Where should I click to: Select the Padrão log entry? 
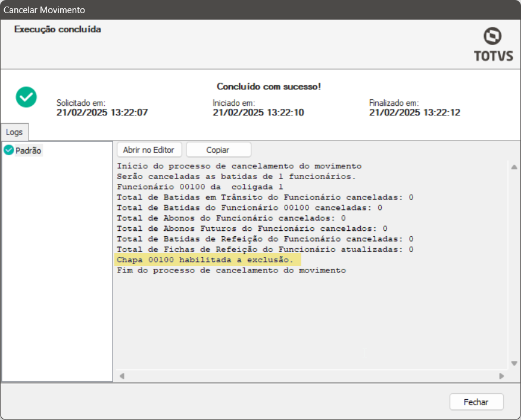(x=28, y=151)
